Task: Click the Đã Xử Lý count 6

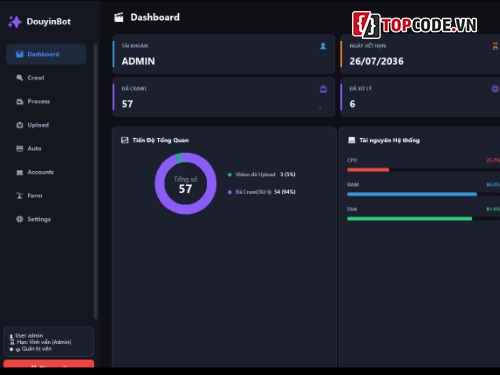Action: coord(352,104)
